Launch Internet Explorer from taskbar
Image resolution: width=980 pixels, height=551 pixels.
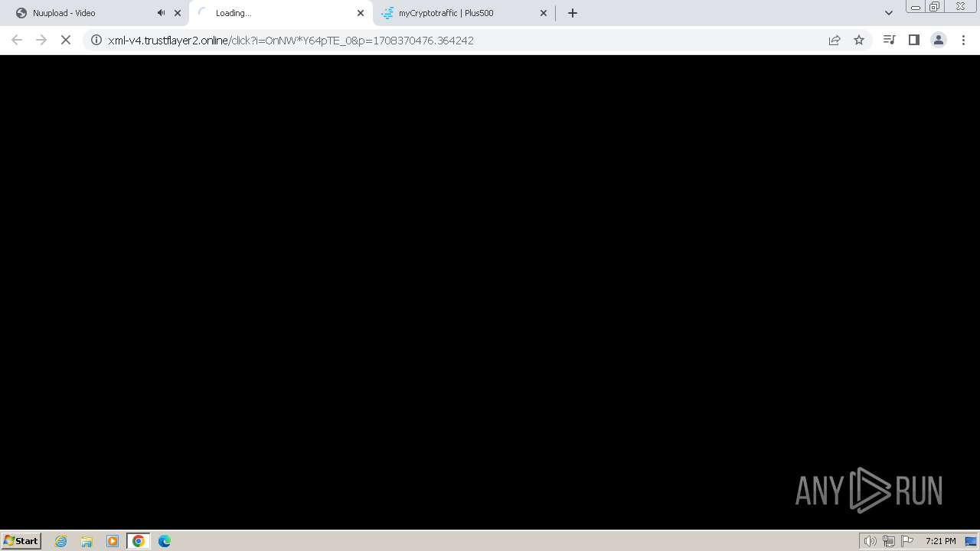[61, 541]
